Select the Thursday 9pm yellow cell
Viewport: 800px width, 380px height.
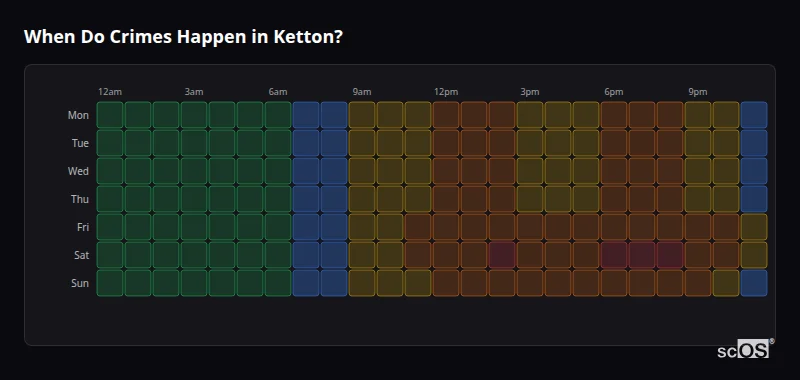click(698, 199)
